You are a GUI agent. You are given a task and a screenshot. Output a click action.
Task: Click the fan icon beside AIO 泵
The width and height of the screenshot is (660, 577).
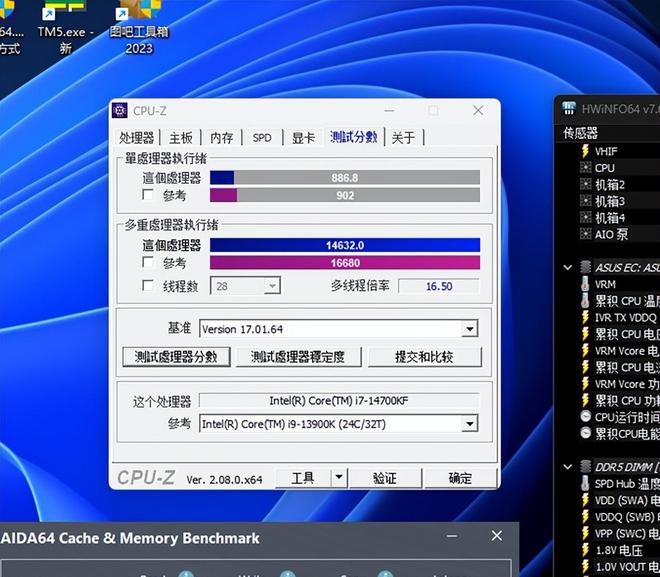coord(585,234)
